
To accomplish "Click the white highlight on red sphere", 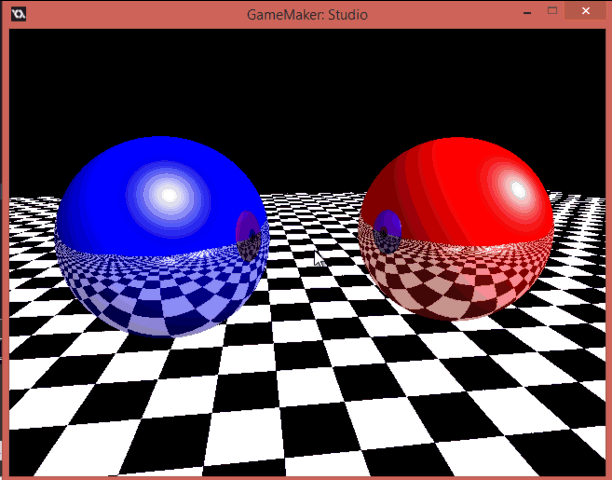I will [519, 190].
